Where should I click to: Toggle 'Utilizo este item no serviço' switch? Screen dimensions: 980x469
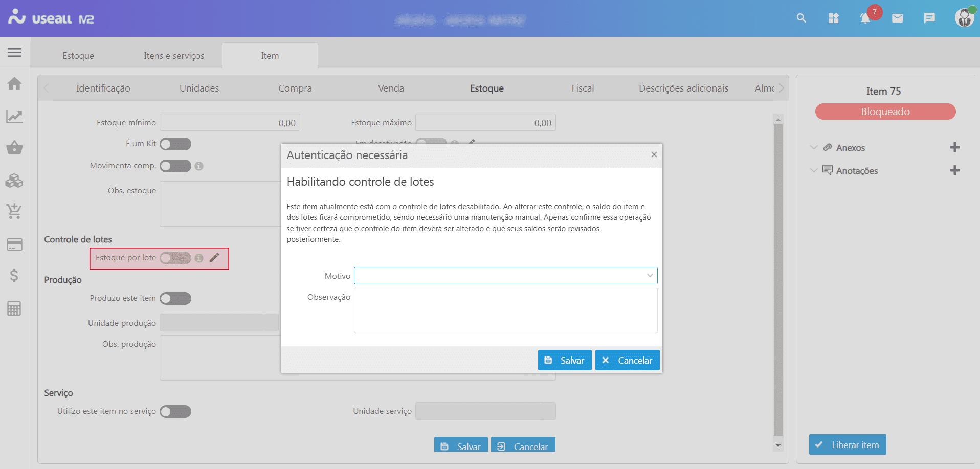175,412
